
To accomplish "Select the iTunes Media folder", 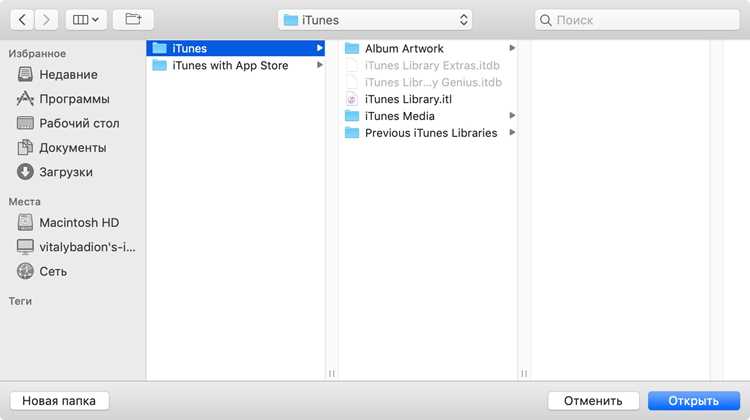I will click(428, 116).
